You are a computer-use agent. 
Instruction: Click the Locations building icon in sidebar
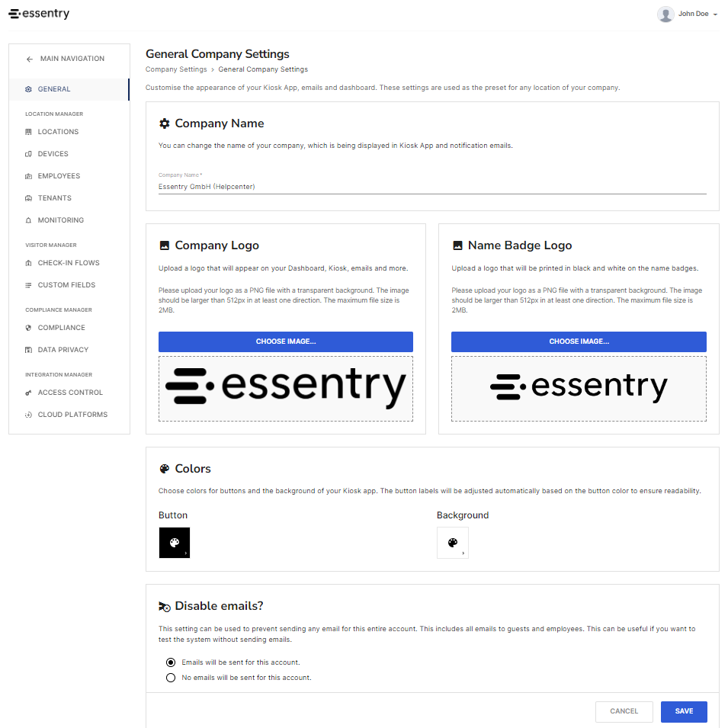point(28,132)
